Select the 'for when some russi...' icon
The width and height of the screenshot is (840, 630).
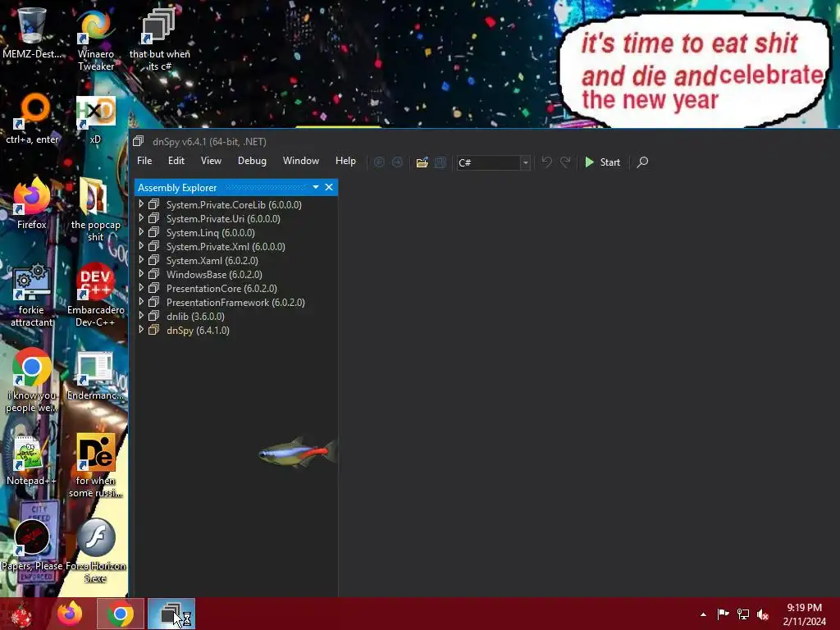click(x=96, y=465)
